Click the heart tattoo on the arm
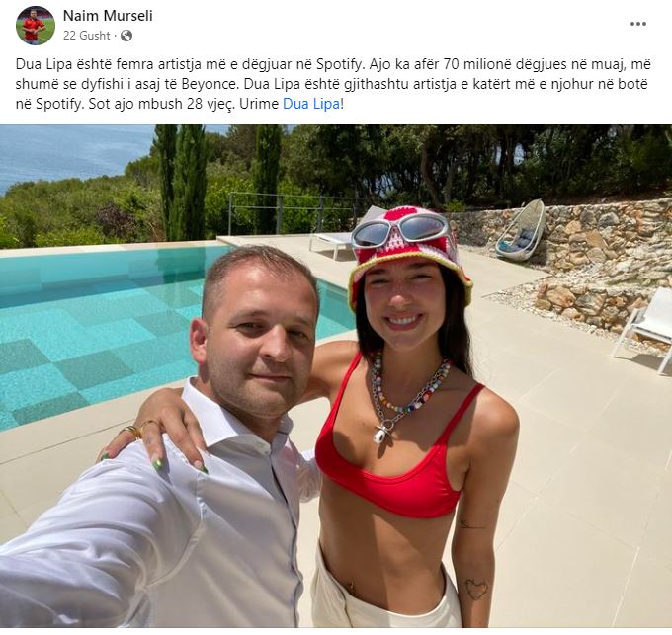Screen dimensions: 672x635 (x=476, y=589)
